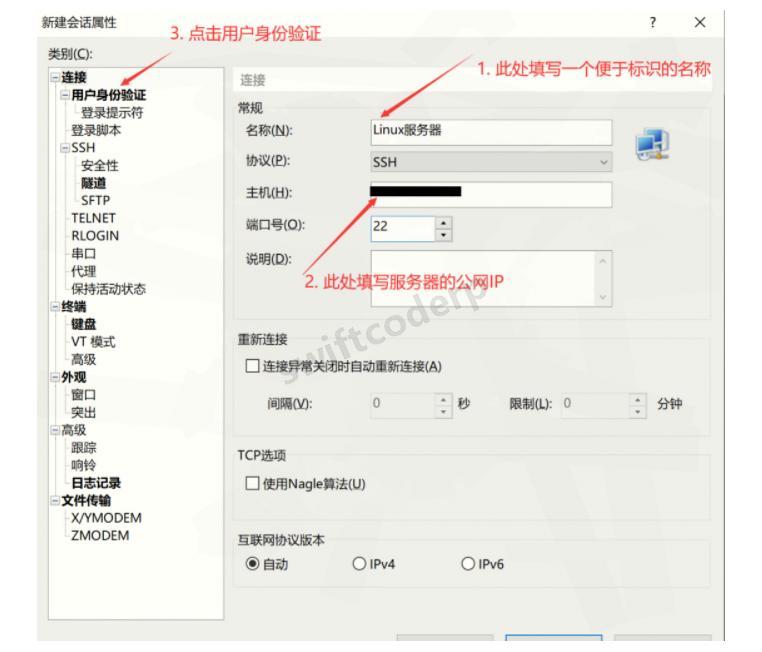762x652 pixels.
Task: Select 键盘 under 终端
Action: point(83,324)
